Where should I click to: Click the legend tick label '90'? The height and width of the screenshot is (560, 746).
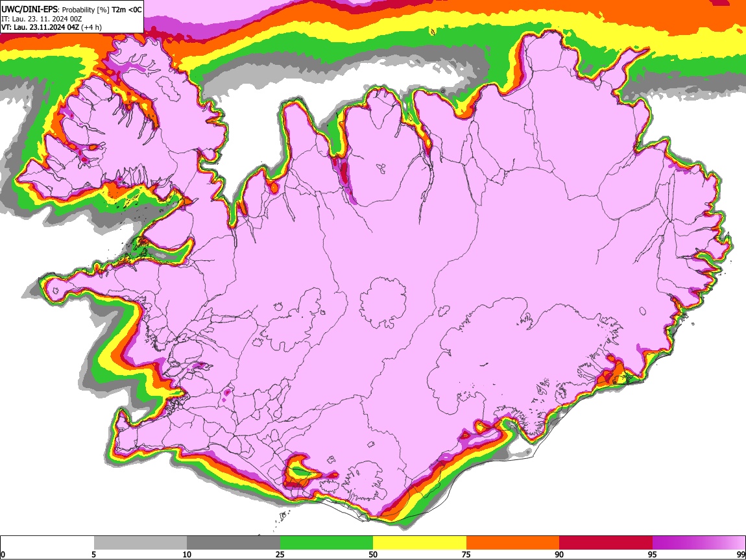pyautogui.click(x=559, y=554)
